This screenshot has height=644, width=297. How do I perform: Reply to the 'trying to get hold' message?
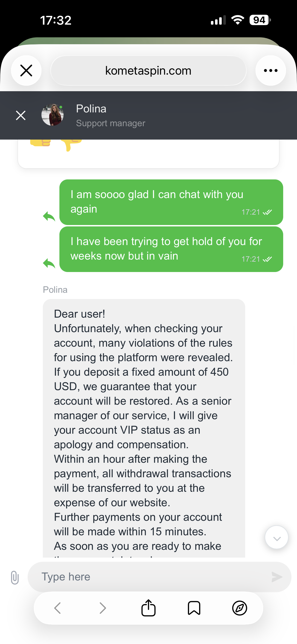tap(49, 263)
